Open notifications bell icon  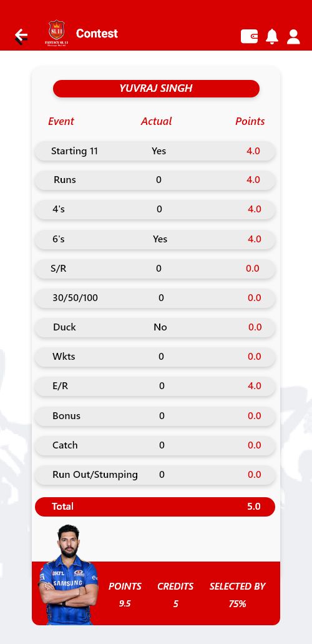coord(272,36)
